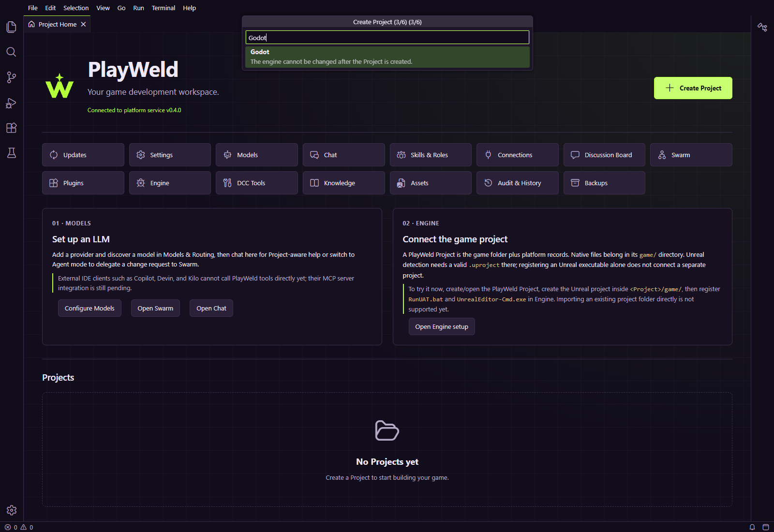Click Open Swarm button
This screenshot has height=532, width=774.
(x=155, y=308)
